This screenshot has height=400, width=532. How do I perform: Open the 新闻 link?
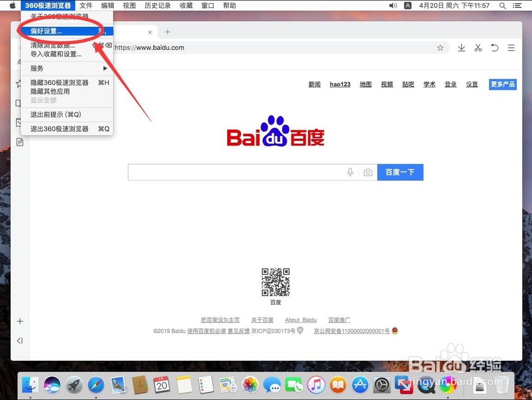pos(314,84)
